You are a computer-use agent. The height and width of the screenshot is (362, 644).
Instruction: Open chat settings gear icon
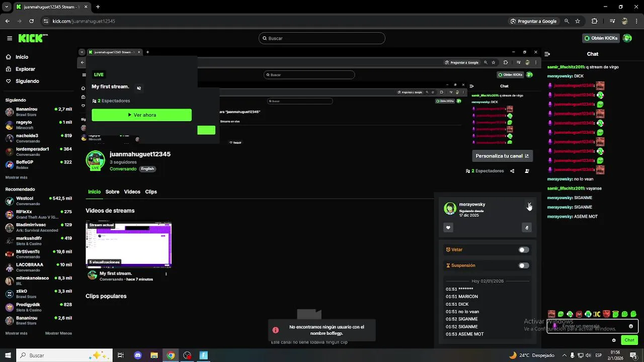614,340
